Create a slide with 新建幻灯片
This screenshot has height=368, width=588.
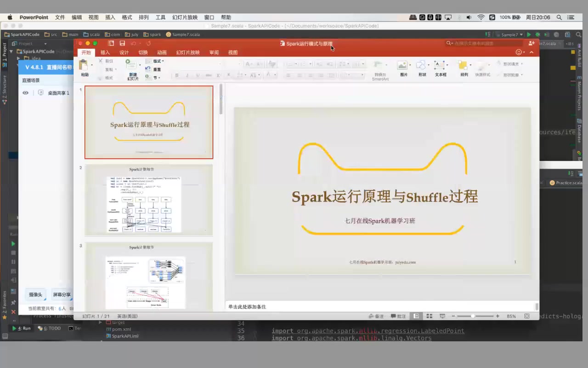[x=132, y=69]
